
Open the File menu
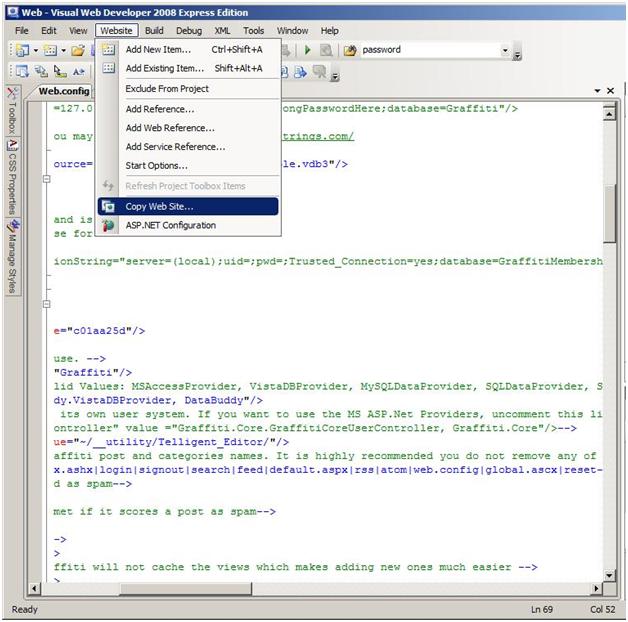(22, 31)
